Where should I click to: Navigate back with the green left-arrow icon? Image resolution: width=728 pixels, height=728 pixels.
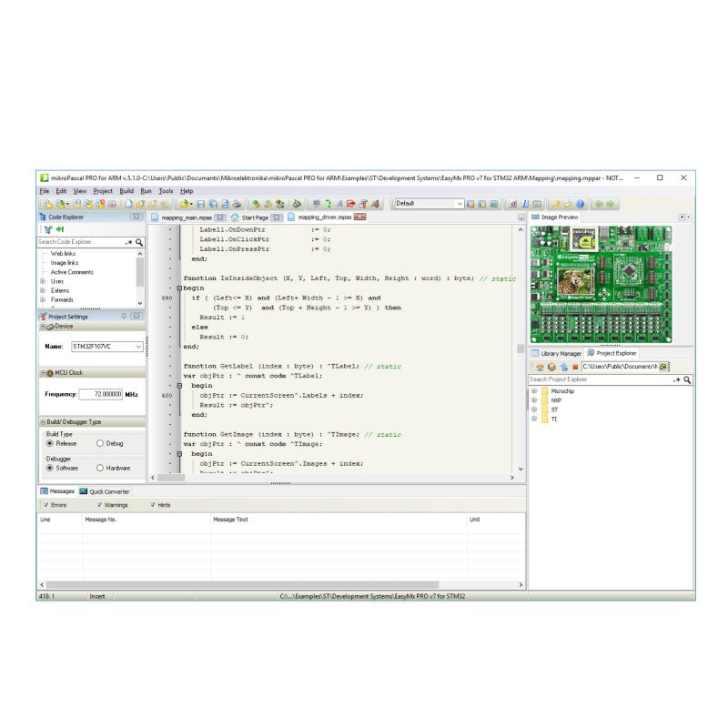click(x=600, y=203)
